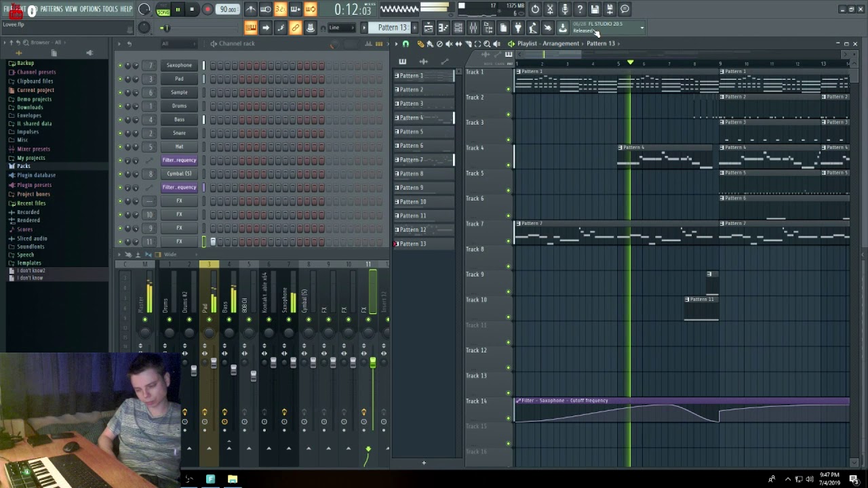
Task: Open the Windows notification center icon
Action: (854, 479)
